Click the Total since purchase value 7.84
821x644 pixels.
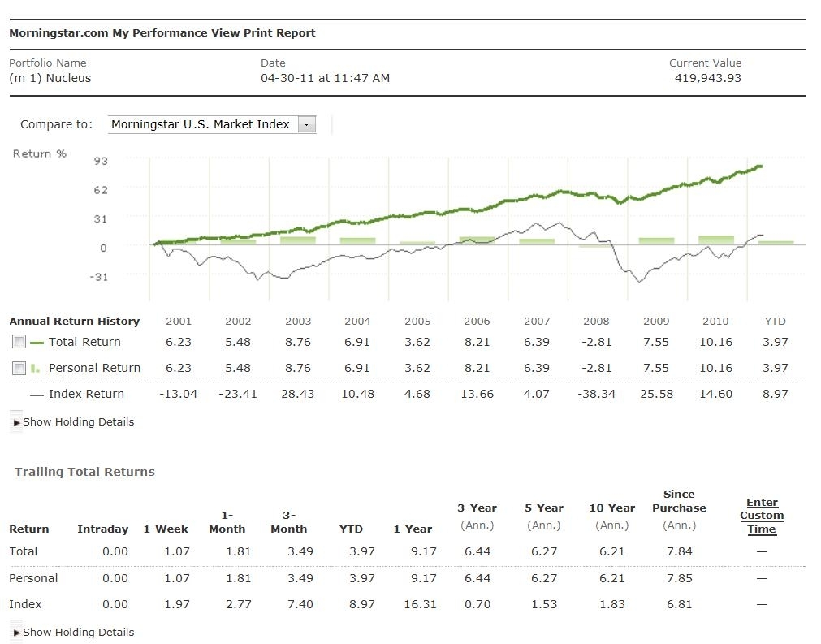click(680, 551)
